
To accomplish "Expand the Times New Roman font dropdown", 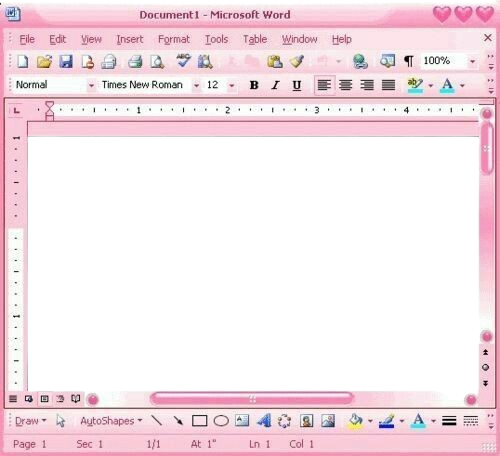I will (x=196, y=85).
